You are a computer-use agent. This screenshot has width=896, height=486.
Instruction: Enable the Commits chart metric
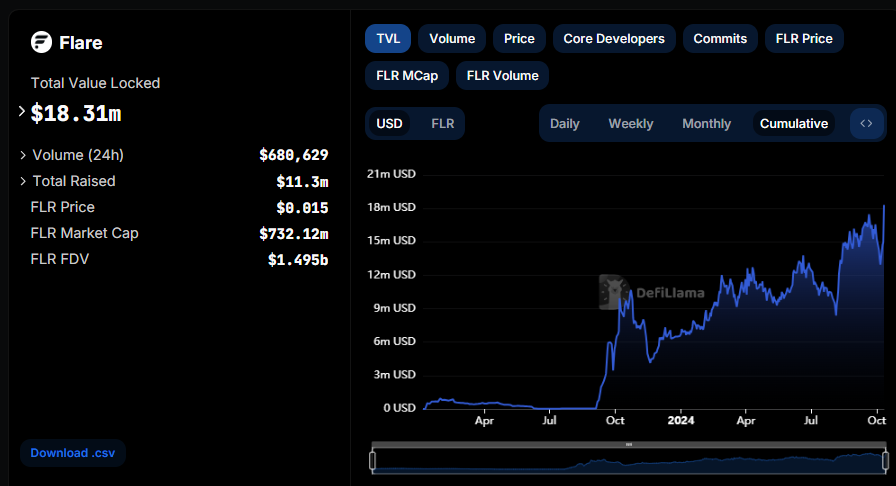point(720,39)
